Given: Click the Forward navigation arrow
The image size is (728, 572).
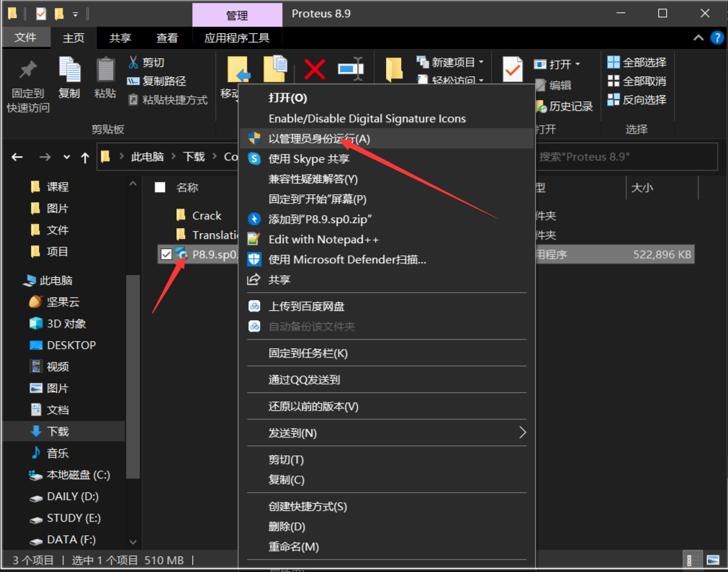Looking at the screenshot, I should (45, 158).
